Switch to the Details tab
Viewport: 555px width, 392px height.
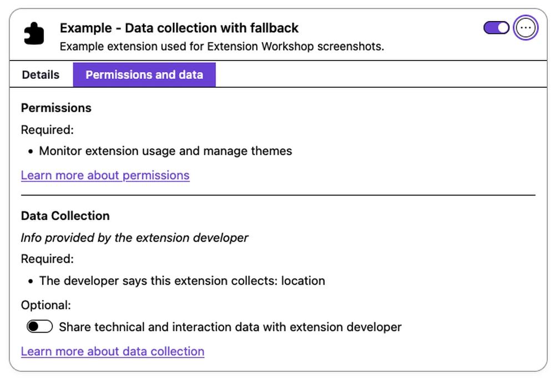click(41, 75)
